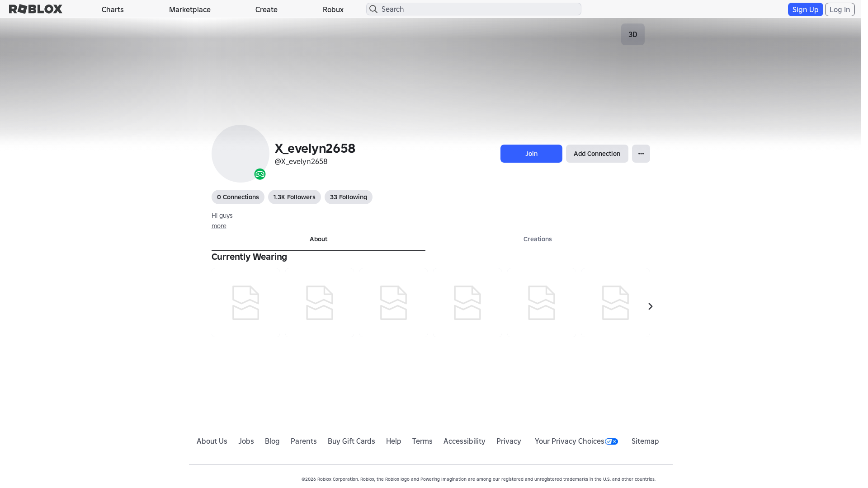Click the fourth Currently Wearing item
This screenshot has height=488, width=868.
(x=467, y=303)
